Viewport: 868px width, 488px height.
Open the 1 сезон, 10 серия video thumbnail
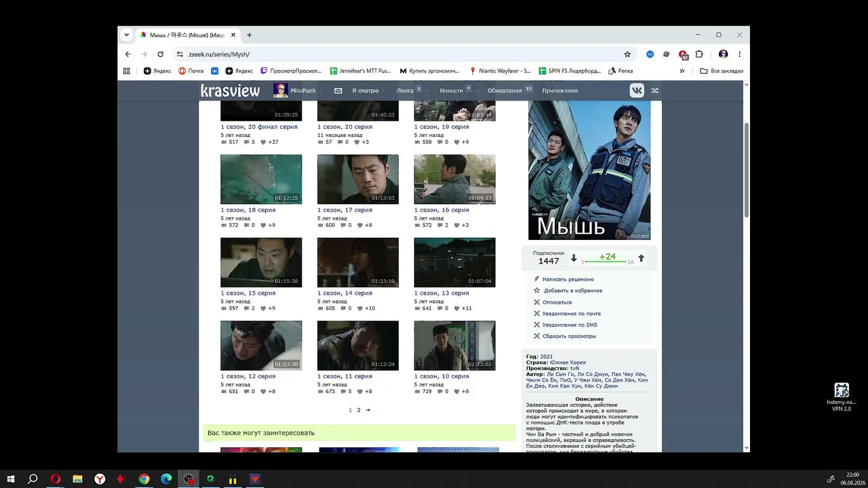pyautogui.click(x=455, y=346)
